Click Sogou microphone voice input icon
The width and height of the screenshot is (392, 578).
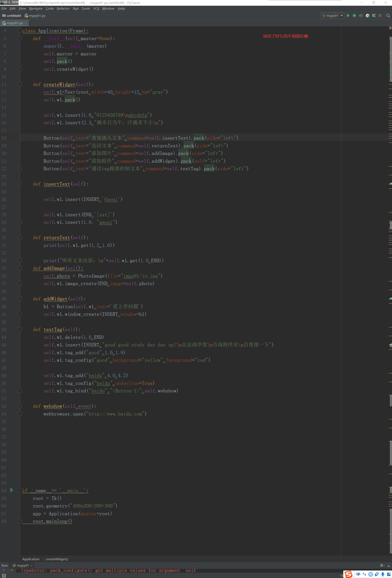point(383,574)
